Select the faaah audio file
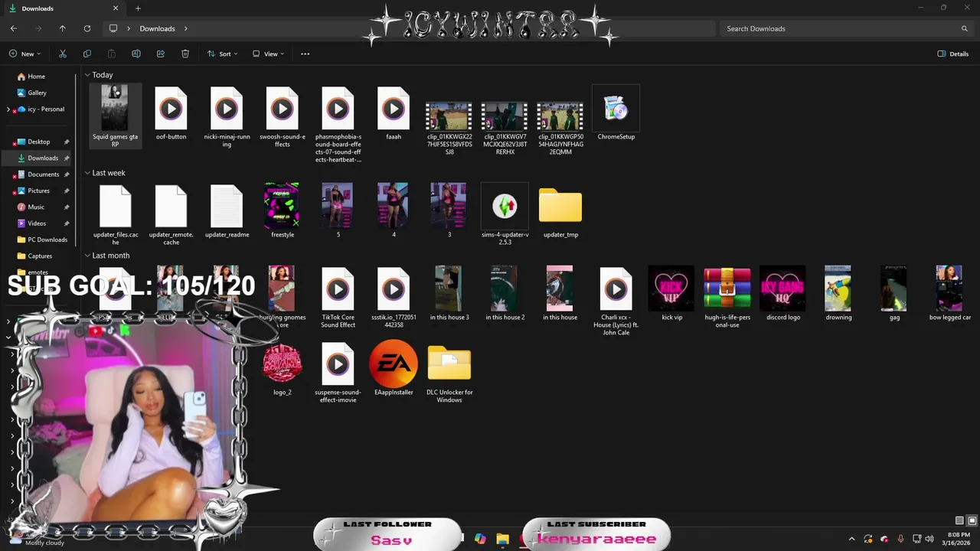The height and width of the screenshot is (551, 980). 394,115
